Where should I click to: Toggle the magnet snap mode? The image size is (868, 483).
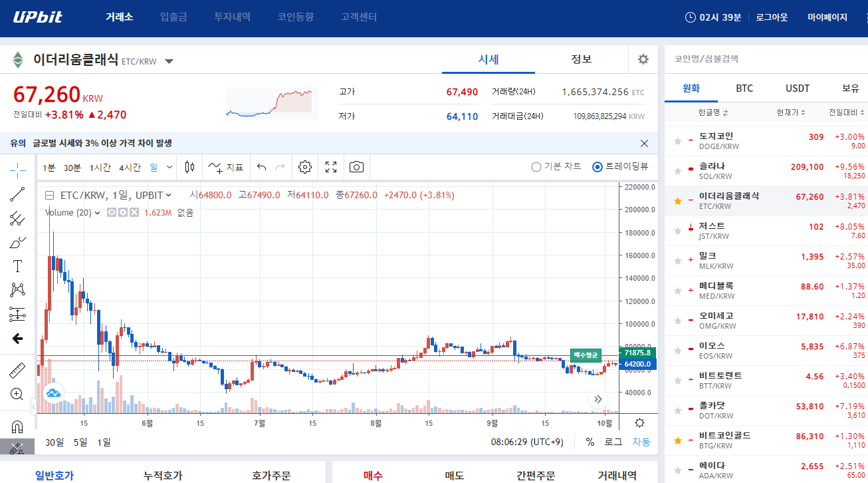(x=17, y=426)
